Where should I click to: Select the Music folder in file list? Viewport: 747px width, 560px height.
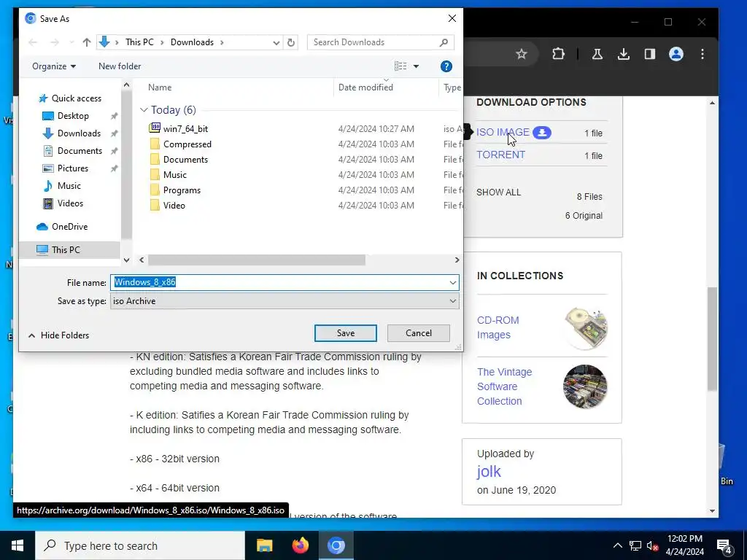click(x=175, y=174)
